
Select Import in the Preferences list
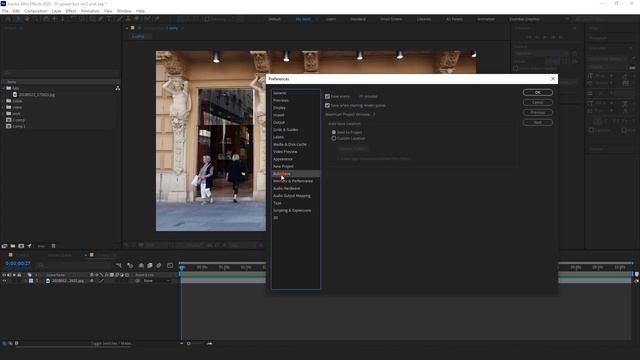tap(278, 115)
